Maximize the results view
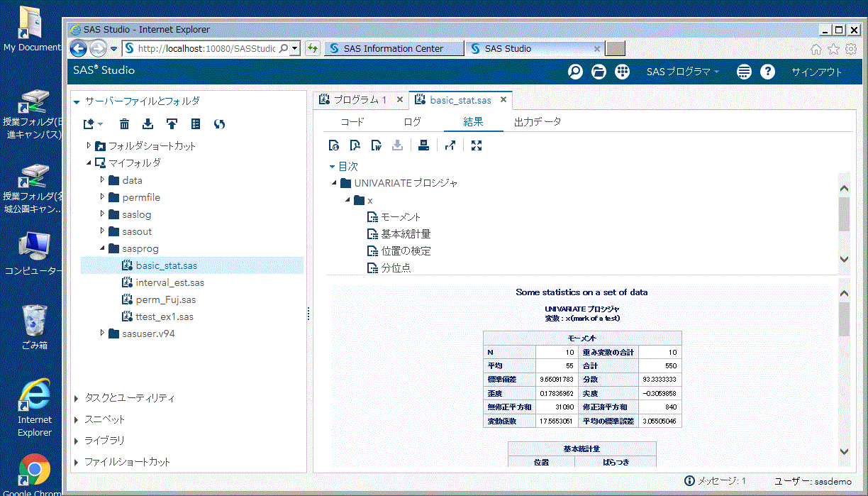Screen dimensions: 868x496 click(477, 145)
